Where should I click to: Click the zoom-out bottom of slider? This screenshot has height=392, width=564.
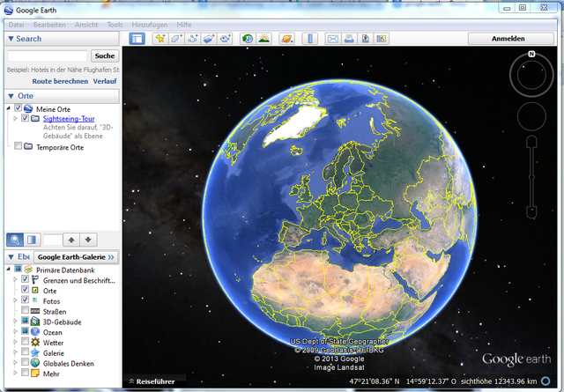[x=531, y=211]
